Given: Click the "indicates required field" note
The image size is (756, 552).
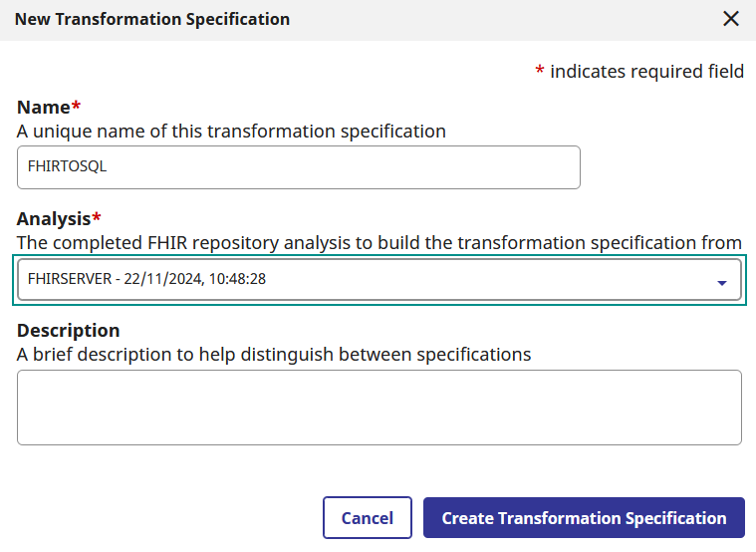Looking at the screenshot, I should click(646, 71).
